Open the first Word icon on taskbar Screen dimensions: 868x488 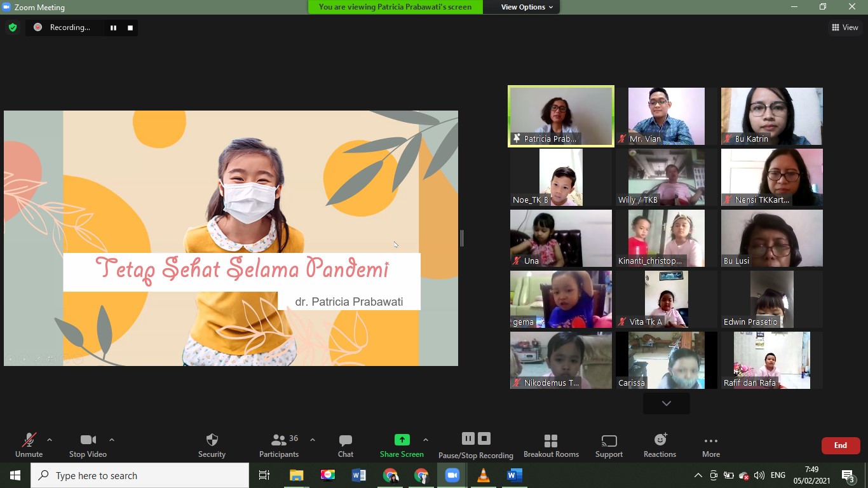coord(358,475)
